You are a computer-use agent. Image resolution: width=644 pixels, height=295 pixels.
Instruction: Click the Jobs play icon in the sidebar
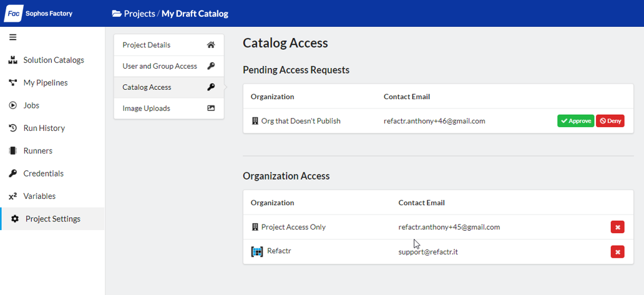[x=12, y=105]
